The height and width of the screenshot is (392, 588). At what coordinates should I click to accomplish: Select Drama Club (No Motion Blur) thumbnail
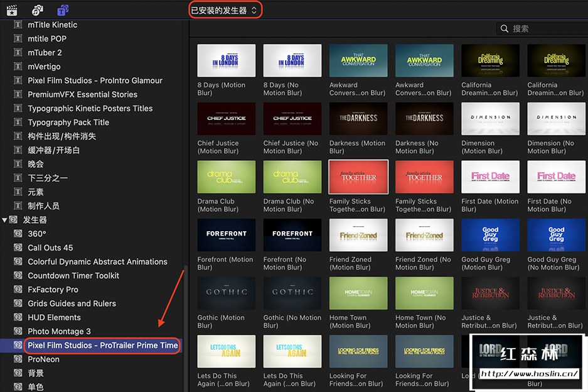tap(292, 177)
